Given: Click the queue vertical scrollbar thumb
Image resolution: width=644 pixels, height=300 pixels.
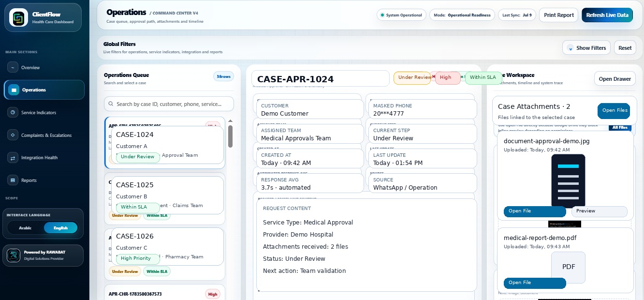Looking at the screenshot, I should click(x=230, y=136).
